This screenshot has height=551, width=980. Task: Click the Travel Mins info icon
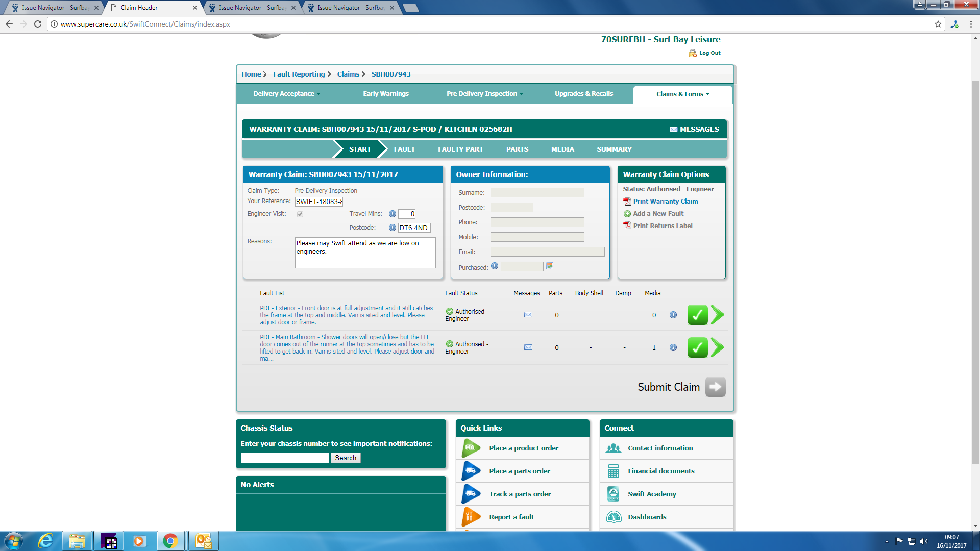[392, 214]
